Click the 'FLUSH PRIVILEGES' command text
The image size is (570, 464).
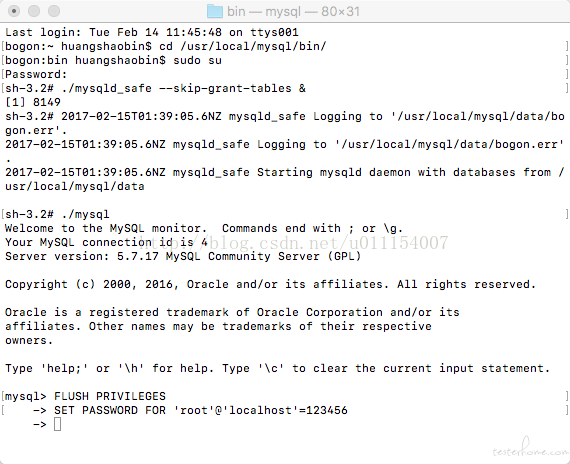110,396
